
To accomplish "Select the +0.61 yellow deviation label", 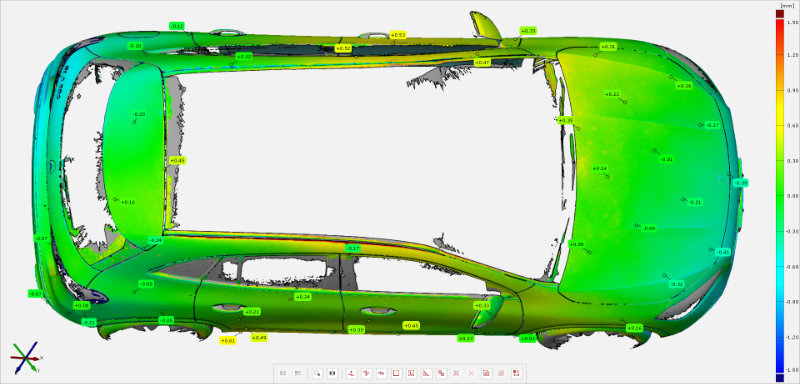I will coord(228,340).
